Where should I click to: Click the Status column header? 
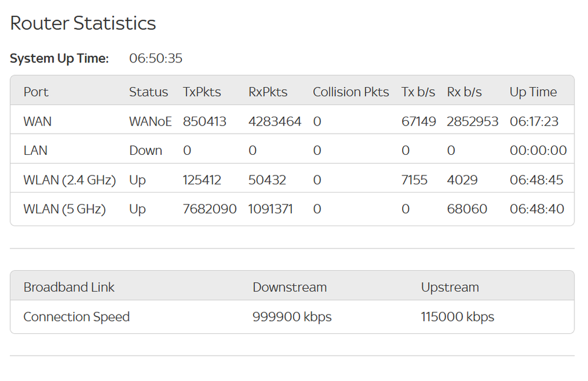tap(148, 92)
